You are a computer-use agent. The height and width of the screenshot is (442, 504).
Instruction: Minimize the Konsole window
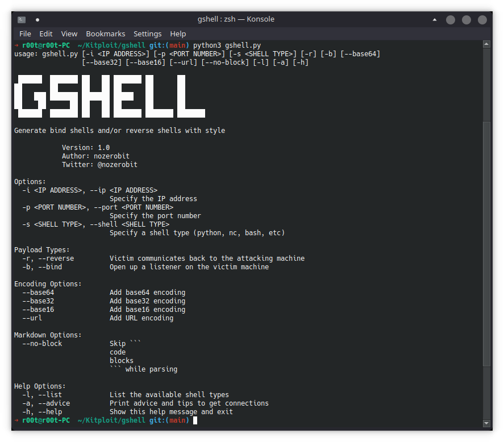(x=451, y=20)
